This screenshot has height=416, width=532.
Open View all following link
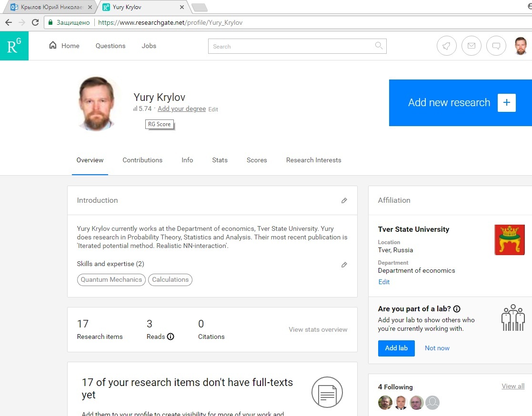[512, 386]
